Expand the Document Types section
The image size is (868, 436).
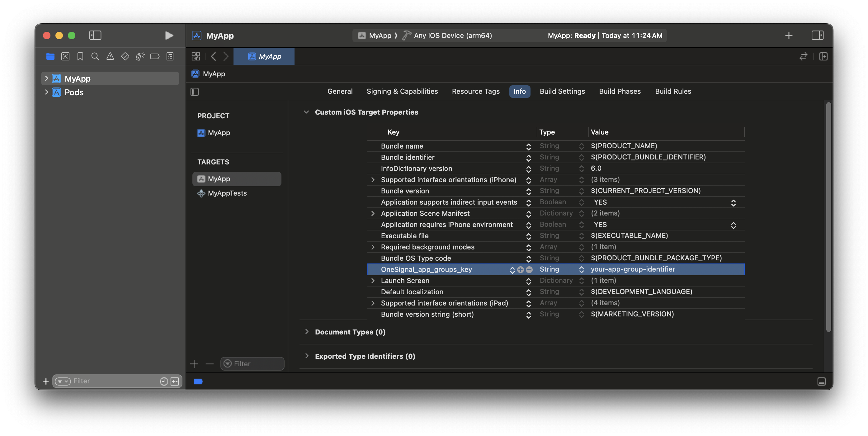tap(307, 332)
